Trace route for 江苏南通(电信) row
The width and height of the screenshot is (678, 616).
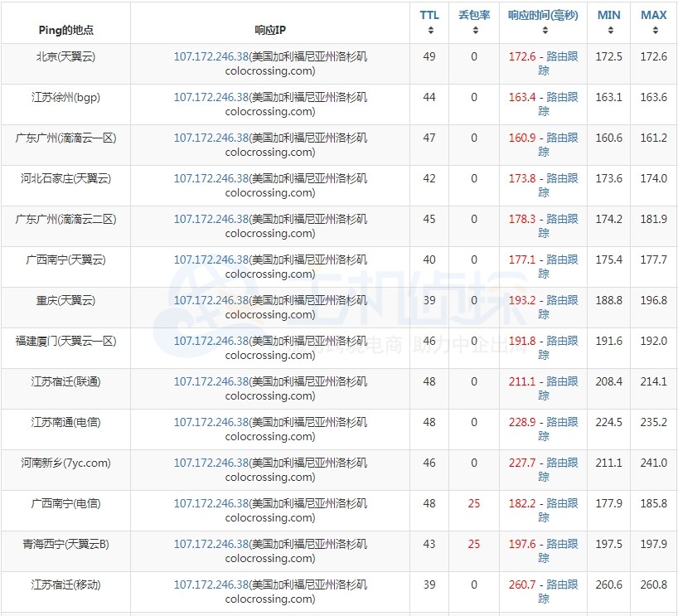(x=562, y=422)
